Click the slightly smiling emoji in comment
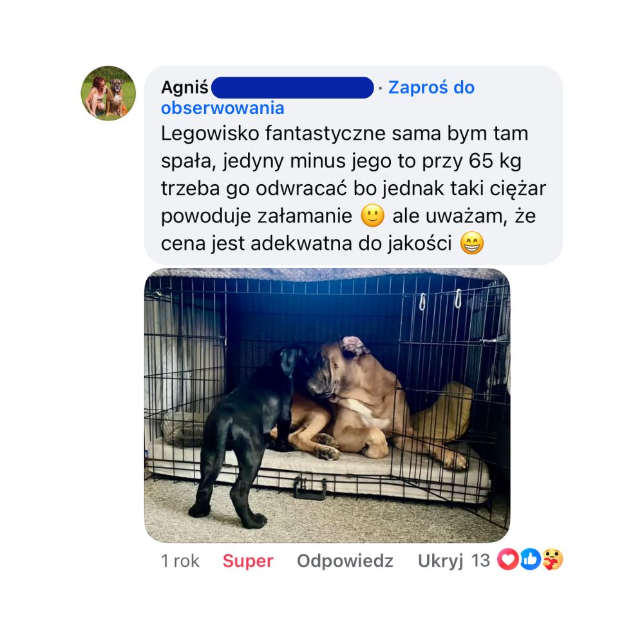Image resolution: width=644 pixels, height=644 pixels. [x=372, y=216]
